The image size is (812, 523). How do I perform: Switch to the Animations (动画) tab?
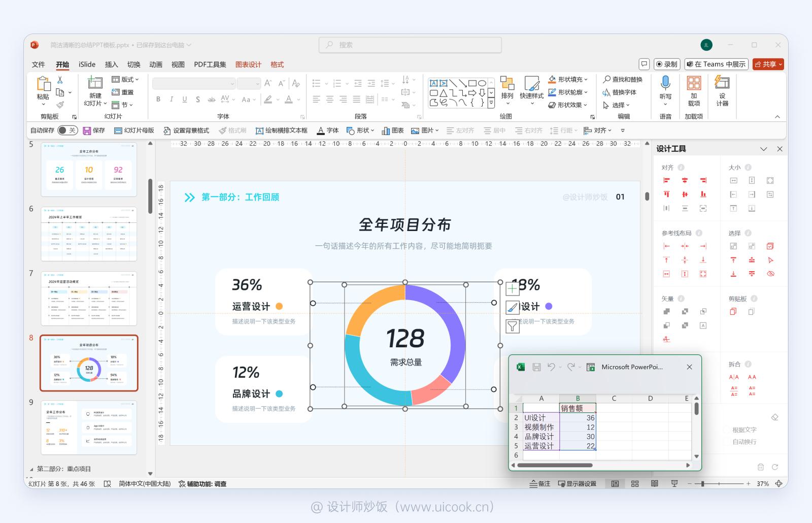click(156, 64)
